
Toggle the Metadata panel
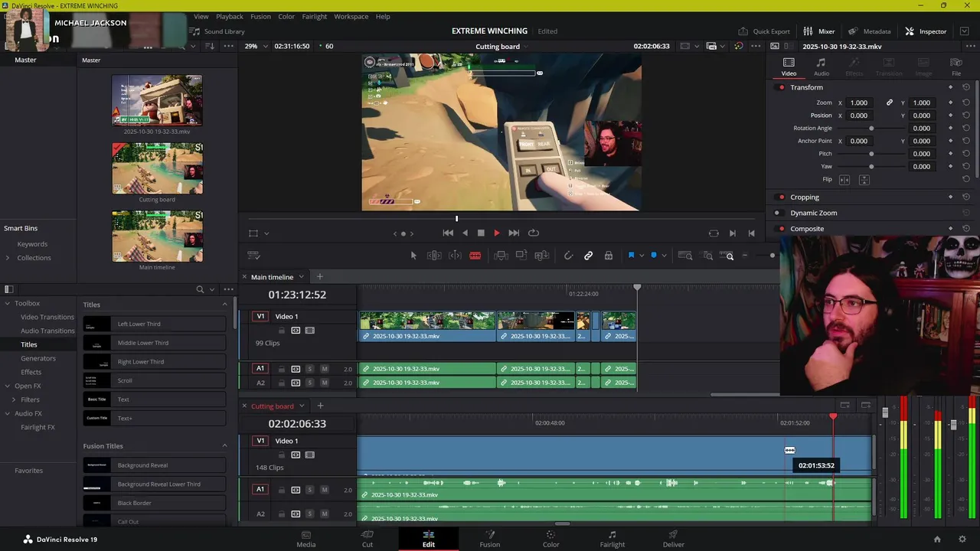[x=870, y=31]
